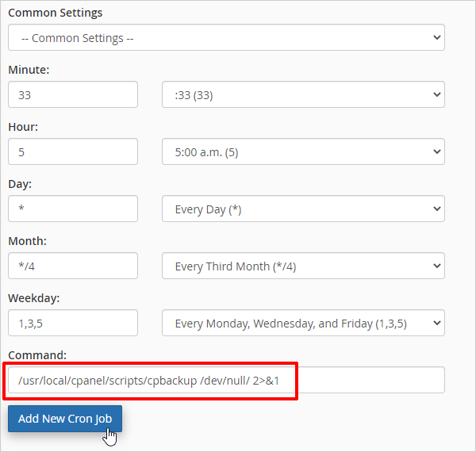
Task: Click the Month: field label
Action: pos(27,241)
